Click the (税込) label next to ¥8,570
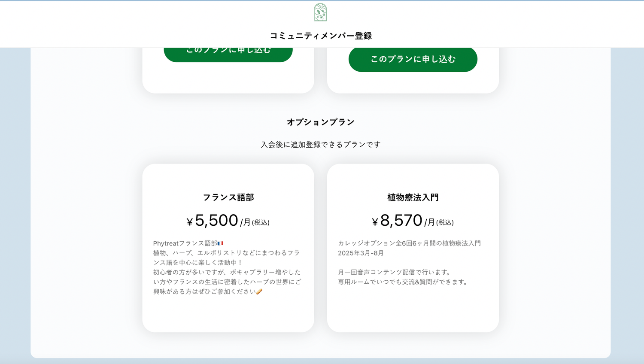 tap(445, 222)
